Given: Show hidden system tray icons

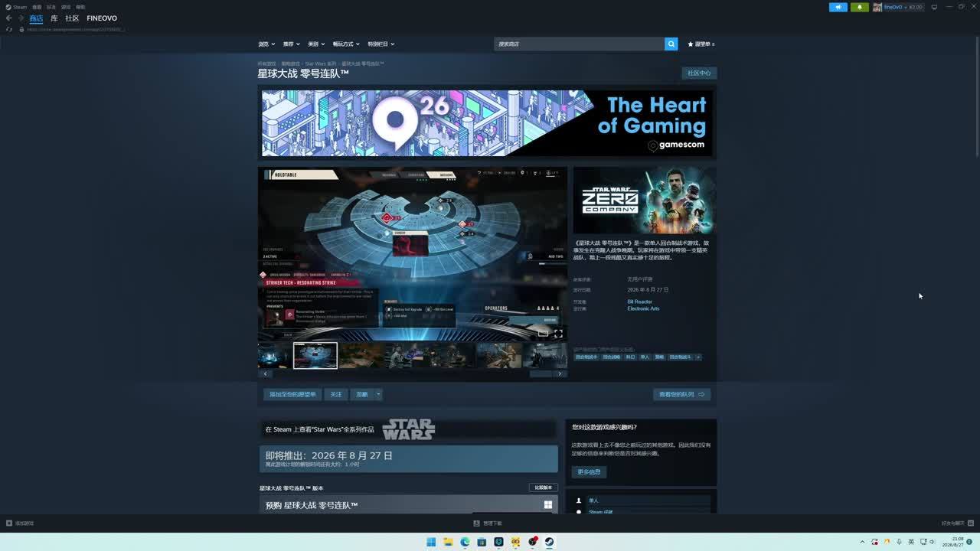Looking at the screenshot, I should pos(862,542).
